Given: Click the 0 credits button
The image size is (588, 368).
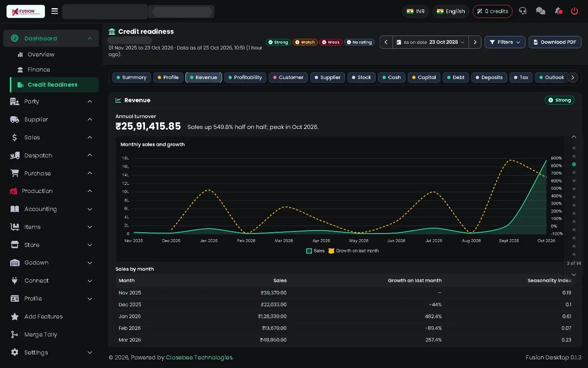Looking at the screenshot, I should pos(492,11).
